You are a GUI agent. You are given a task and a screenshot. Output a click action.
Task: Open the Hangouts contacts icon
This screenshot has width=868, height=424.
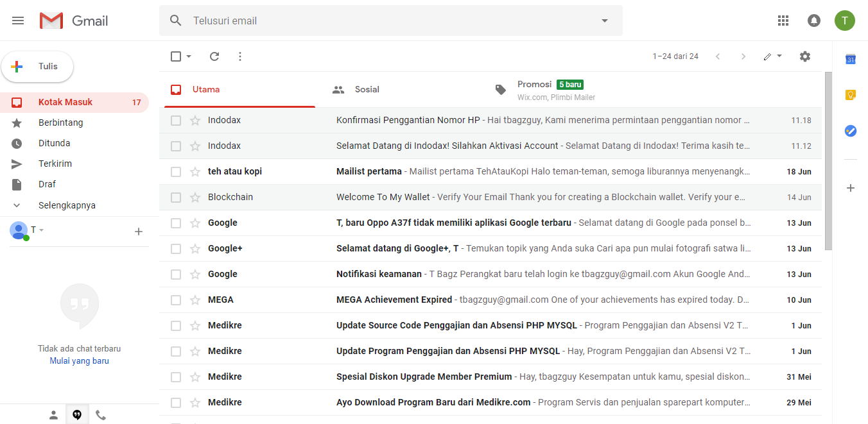coord(53,414)
